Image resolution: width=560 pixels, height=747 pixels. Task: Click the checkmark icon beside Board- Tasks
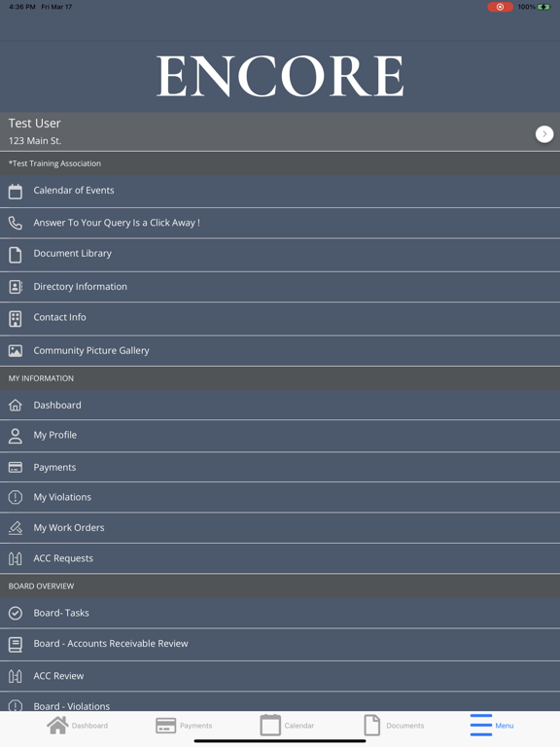pyautogui.click(x=16, y=613)
